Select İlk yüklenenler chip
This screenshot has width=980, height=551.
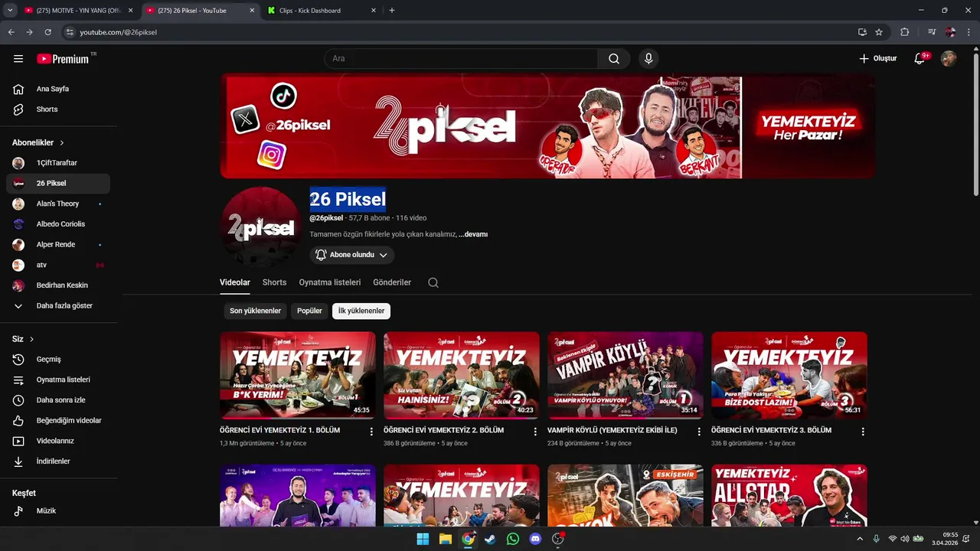(x=361, y=311)
